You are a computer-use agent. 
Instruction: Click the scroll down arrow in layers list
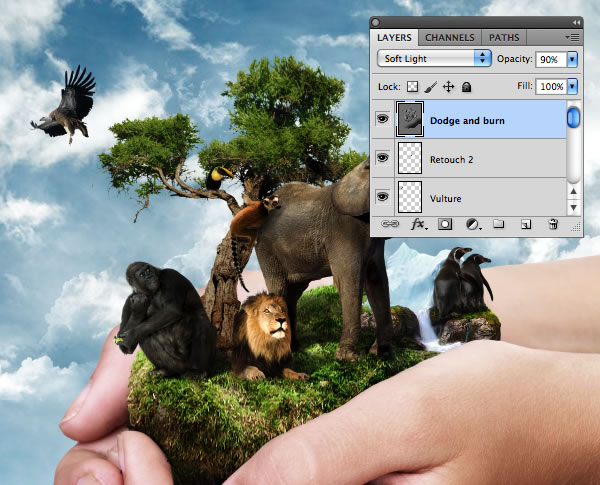coord(573,207)
